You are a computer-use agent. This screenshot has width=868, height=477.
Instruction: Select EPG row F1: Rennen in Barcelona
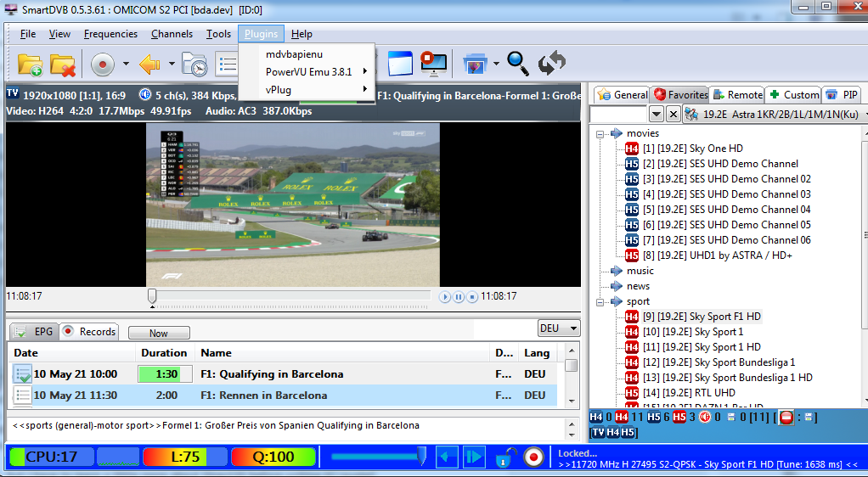click(x=283, y=396)
